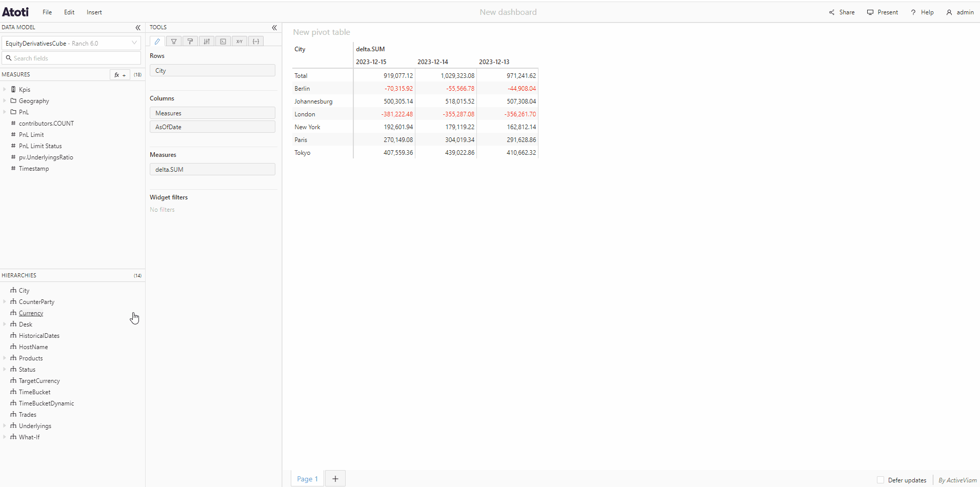Viewport: 980px width, 487px height.
Task: Expand the Products hierarchy
Action: pyautogui.click(x=5, y=358)
